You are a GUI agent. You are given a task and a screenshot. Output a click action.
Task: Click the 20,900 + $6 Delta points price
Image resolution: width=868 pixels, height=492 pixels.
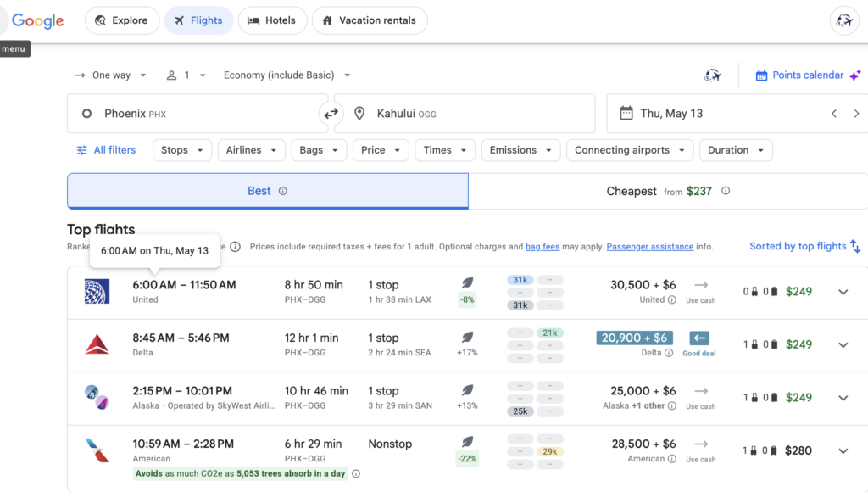pyautogui.click(x=634, y=338)
